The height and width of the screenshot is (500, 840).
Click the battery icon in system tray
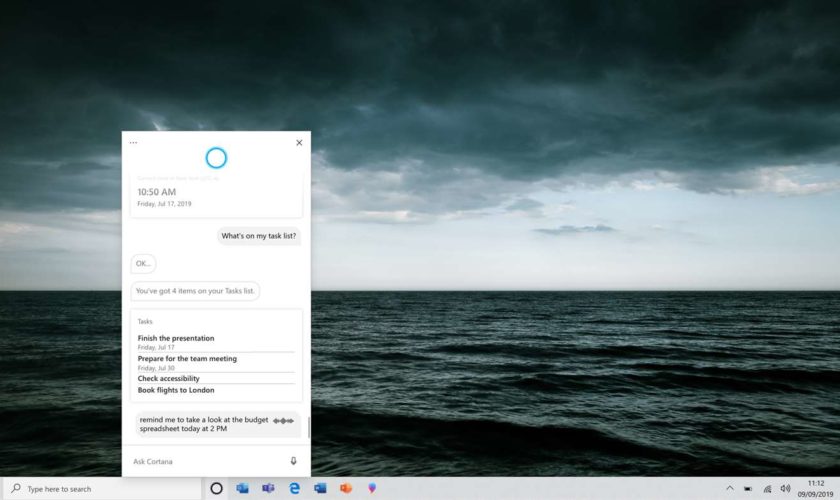coord(748,489)
